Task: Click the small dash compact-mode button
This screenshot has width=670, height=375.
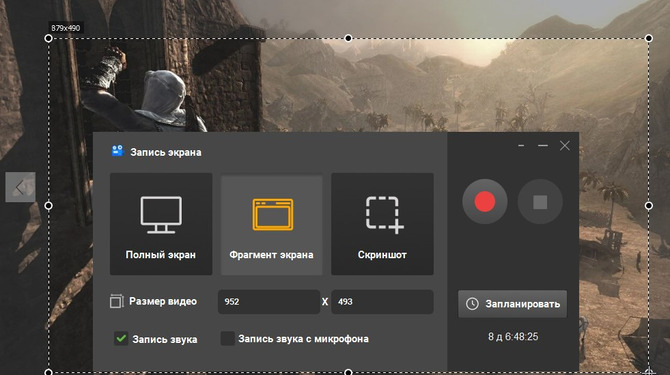Action: (521, 146)
